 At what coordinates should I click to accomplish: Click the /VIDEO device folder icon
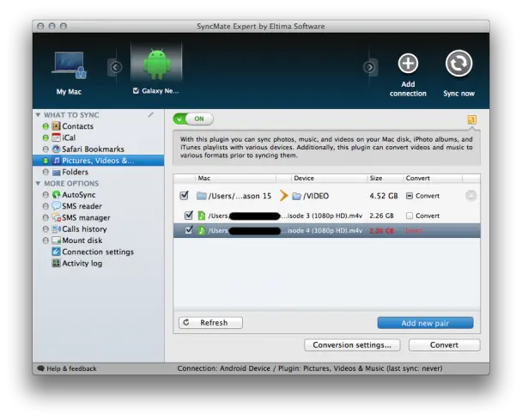[x=296, y=196]
